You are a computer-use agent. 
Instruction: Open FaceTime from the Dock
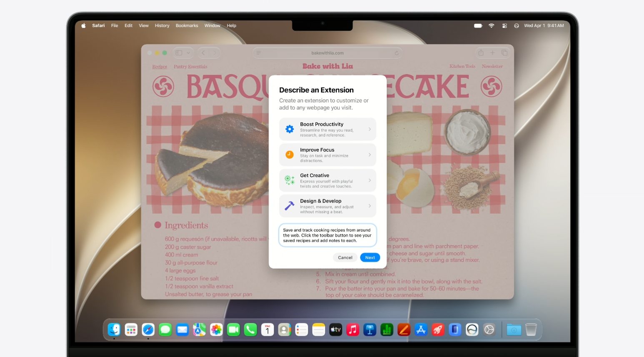click(233, 330)
